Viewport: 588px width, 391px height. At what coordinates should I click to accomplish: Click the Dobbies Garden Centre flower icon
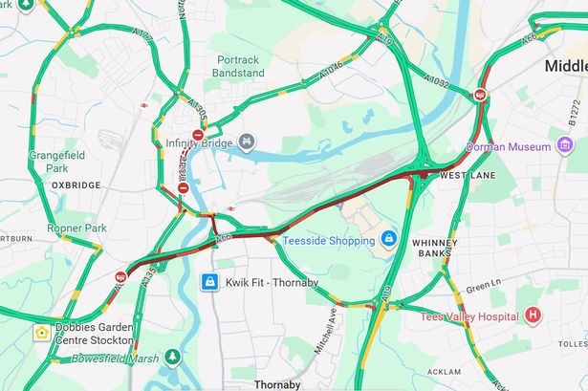coord(42,333)
